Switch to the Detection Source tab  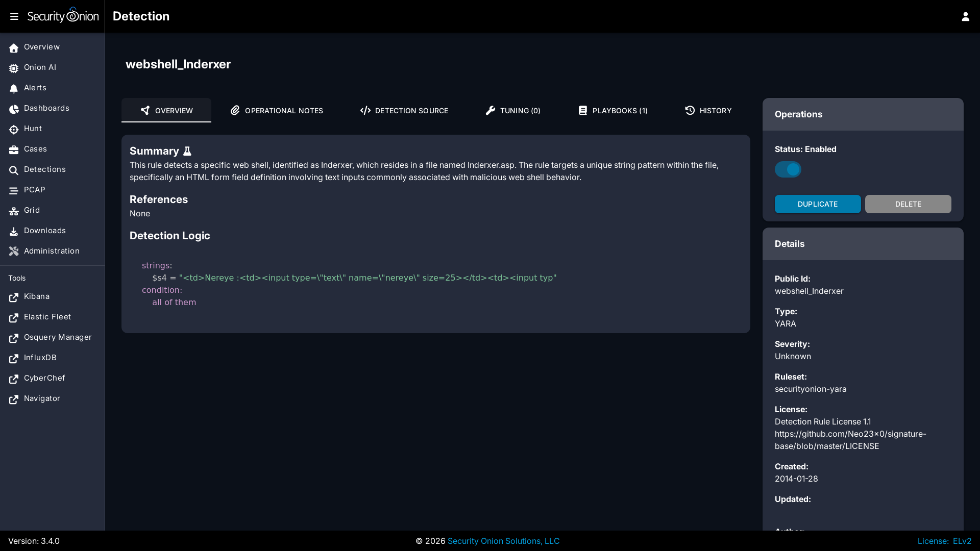[404, 110]
